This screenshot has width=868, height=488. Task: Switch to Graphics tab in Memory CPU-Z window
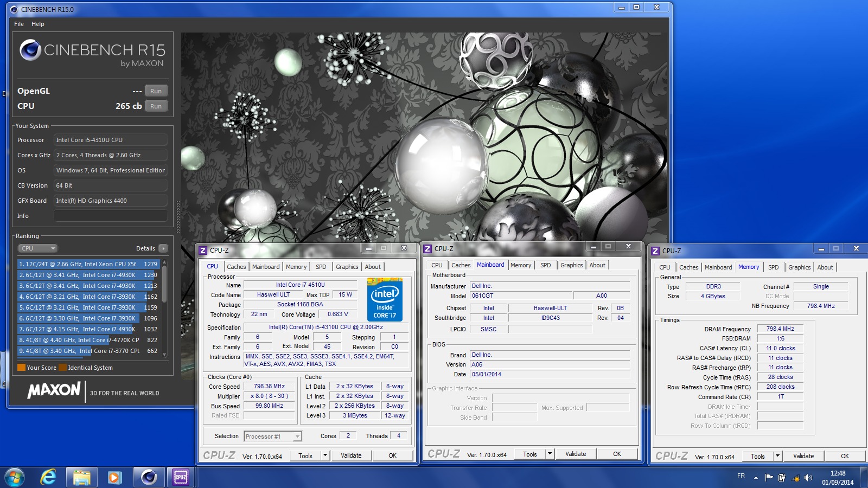799,267
